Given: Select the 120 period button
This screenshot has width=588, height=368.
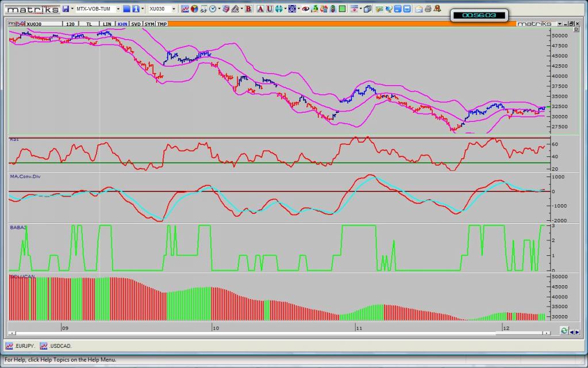Looking at the screenshot, I should click(71, 24).
